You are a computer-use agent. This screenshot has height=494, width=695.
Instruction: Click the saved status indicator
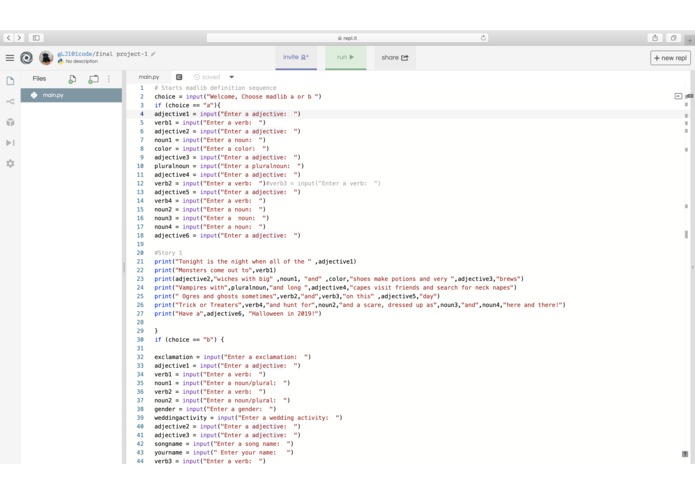pyautogui.click(x=207, y=77)
